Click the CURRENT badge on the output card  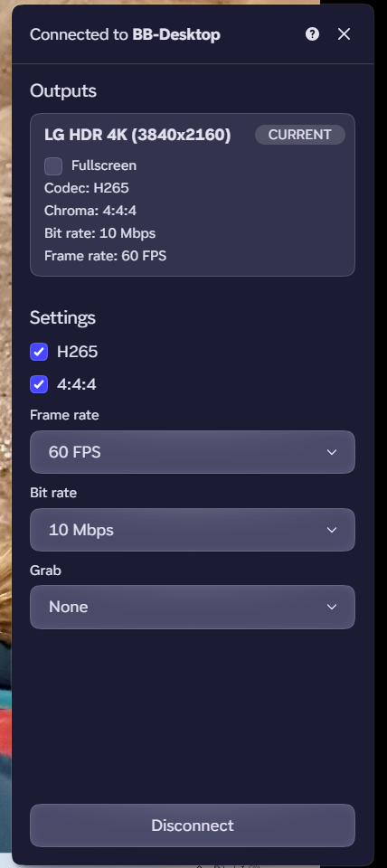[x=300, y=135]
